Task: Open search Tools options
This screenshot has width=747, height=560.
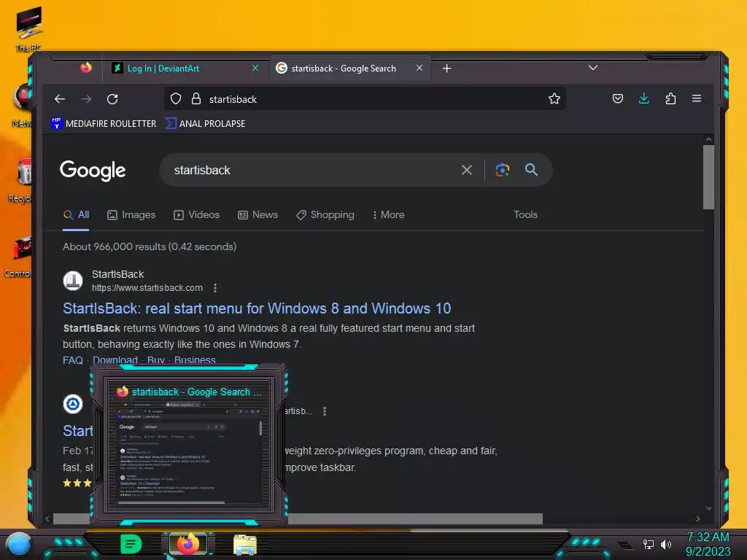Action: pyautogui.click(x=525, y=215)
